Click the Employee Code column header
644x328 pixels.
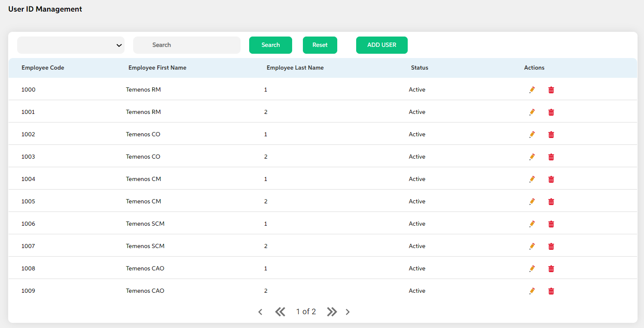[43, 67]
